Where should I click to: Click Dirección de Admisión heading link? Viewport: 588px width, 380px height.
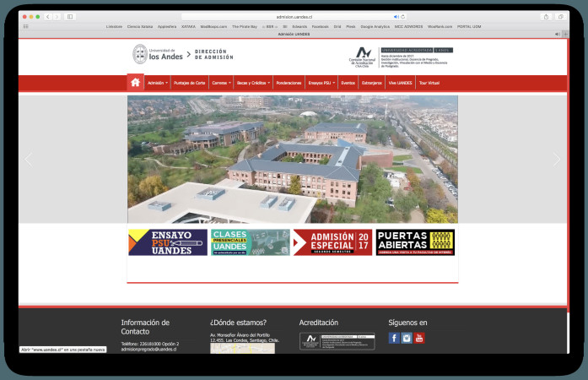pos(213,54)
